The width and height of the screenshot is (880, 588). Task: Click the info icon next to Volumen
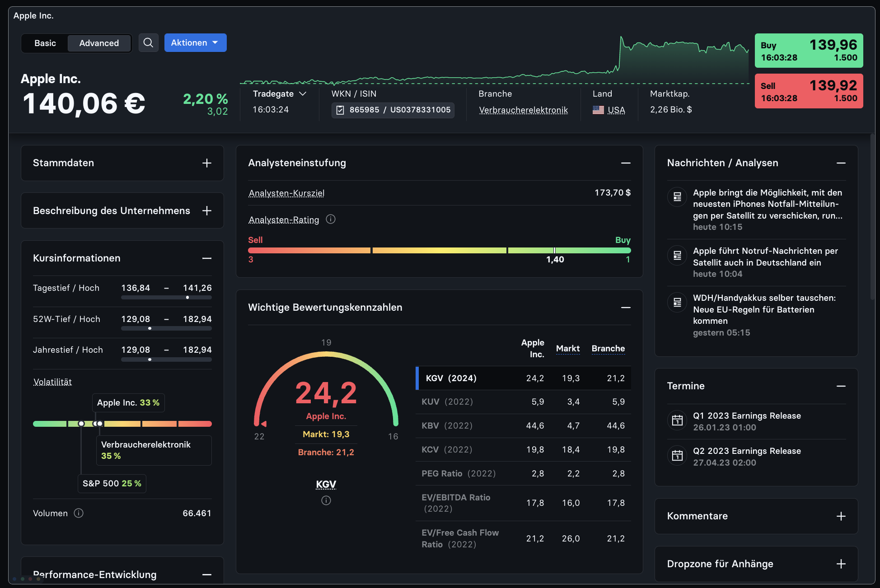(x=79, y=513)
